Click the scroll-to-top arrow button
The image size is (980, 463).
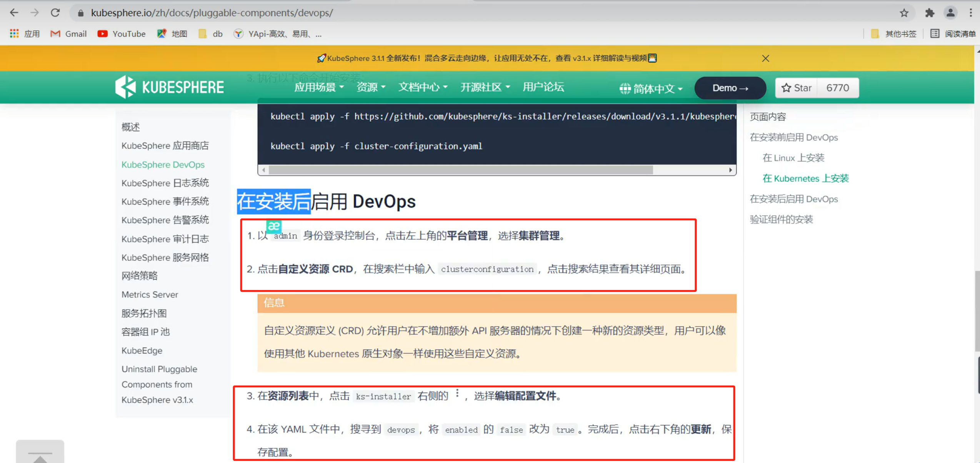(x=40, y=452)
